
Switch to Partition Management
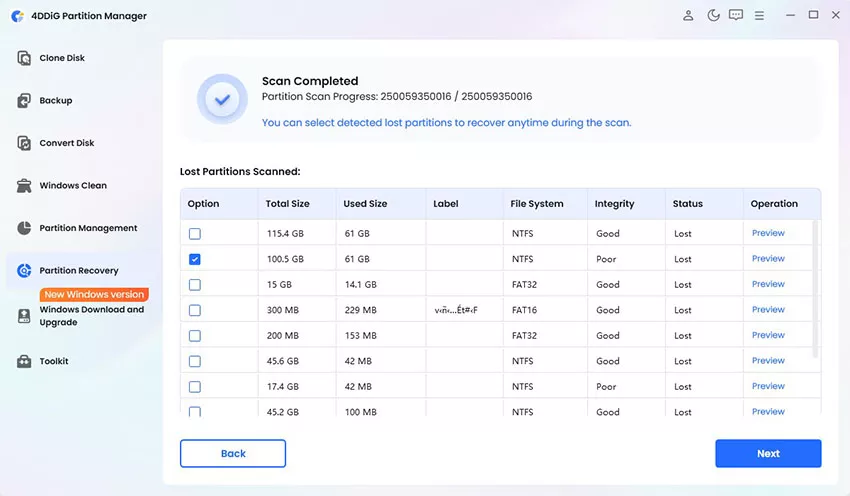pyautogui.click(x=88, y=228)
